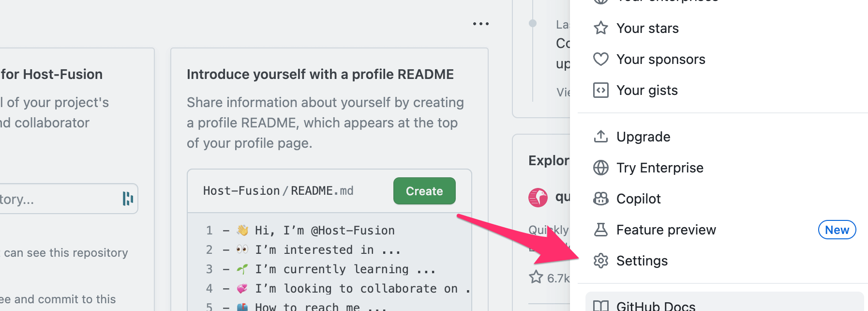Click the globe icon next to Try Enterprise
This screenshot has width=868, height=311.
coord(600,168)
